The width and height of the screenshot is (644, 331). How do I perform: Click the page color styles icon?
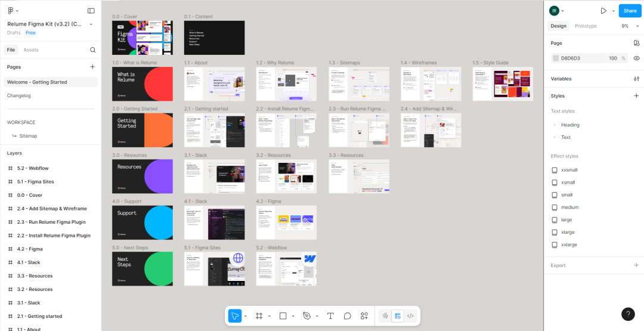click(x=636, y=43)
